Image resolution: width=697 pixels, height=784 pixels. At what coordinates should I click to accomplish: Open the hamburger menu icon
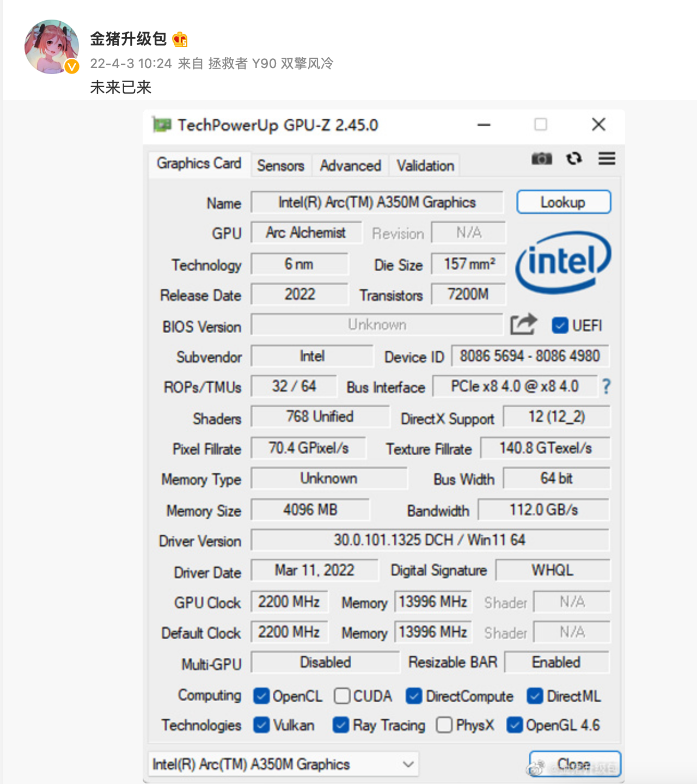(x=607, y=158)
